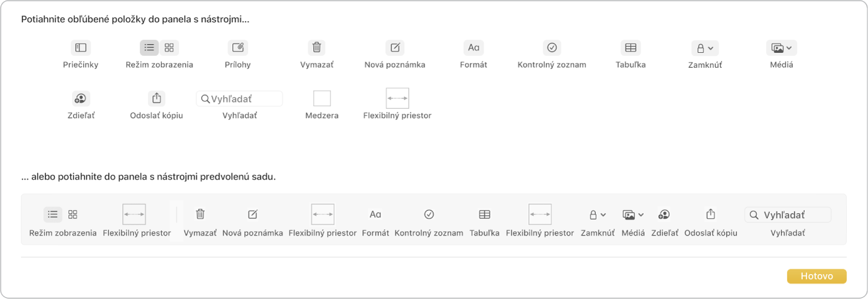
Task: Click the Vyhľadať search field in top palette
Action: point(239,98)
